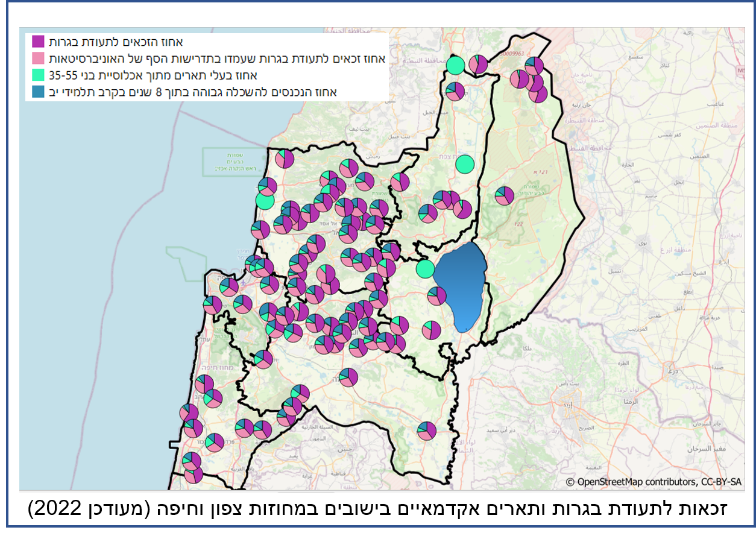
Task: Click the pink legend color swatch
Action: click(x=39, y=58)
